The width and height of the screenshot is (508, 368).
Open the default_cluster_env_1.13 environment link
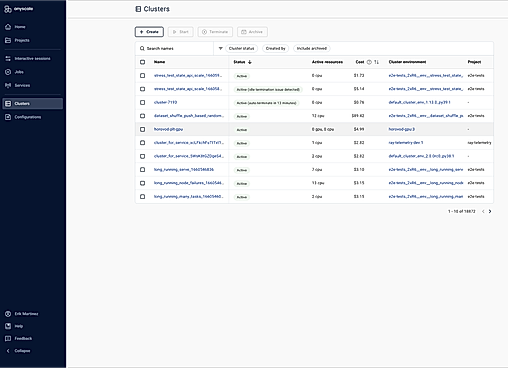pos(419,102)
